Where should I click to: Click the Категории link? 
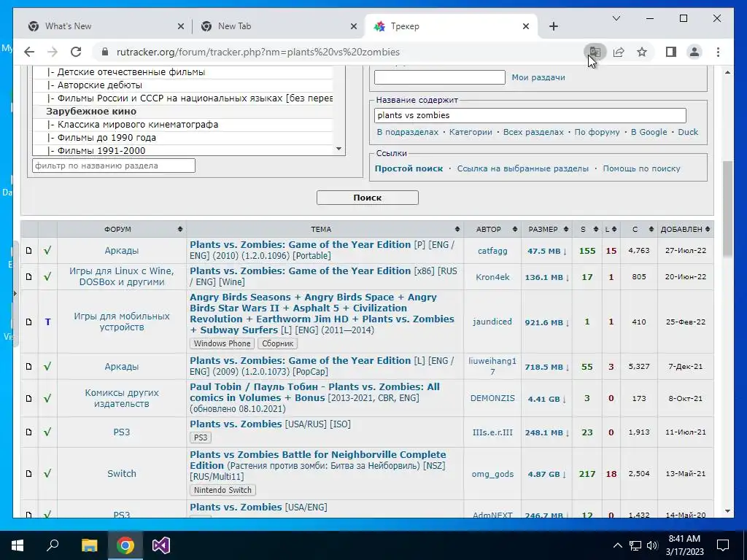tap(471, 132)
